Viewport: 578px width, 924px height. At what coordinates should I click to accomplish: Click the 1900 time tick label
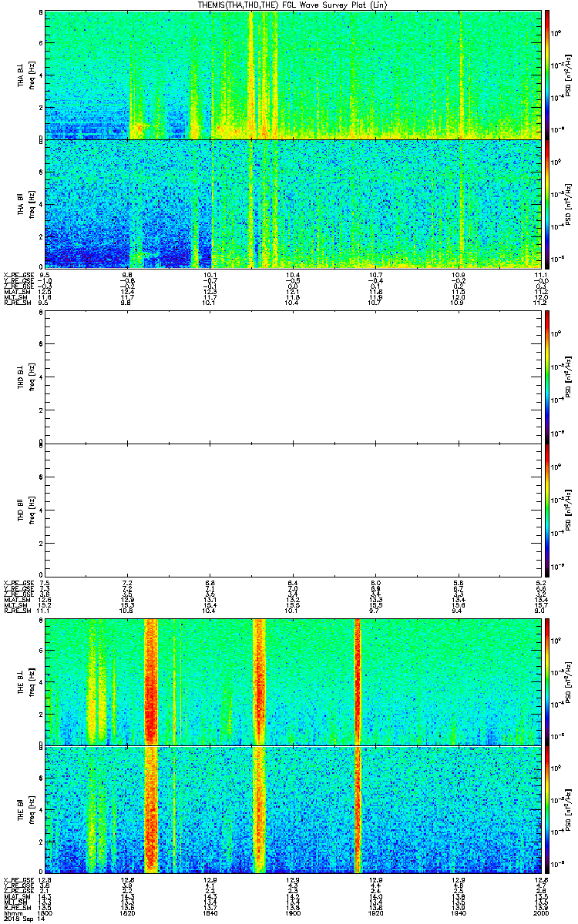[293, 913]
